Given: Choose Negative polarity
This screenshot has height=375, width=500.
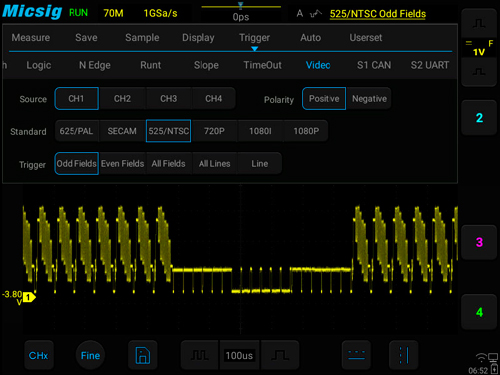Looking at the screenshot, I should point(369,99).
